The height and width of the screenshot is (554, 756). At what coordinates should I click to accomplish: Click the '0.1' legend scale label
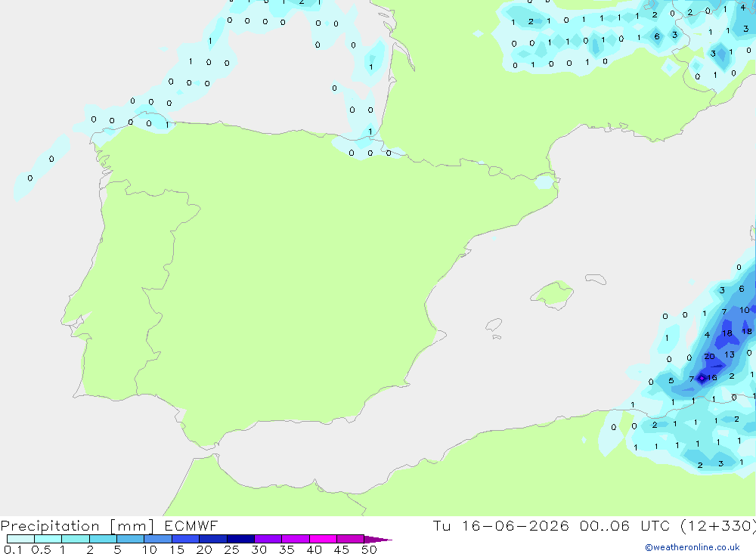click(13, 549)
